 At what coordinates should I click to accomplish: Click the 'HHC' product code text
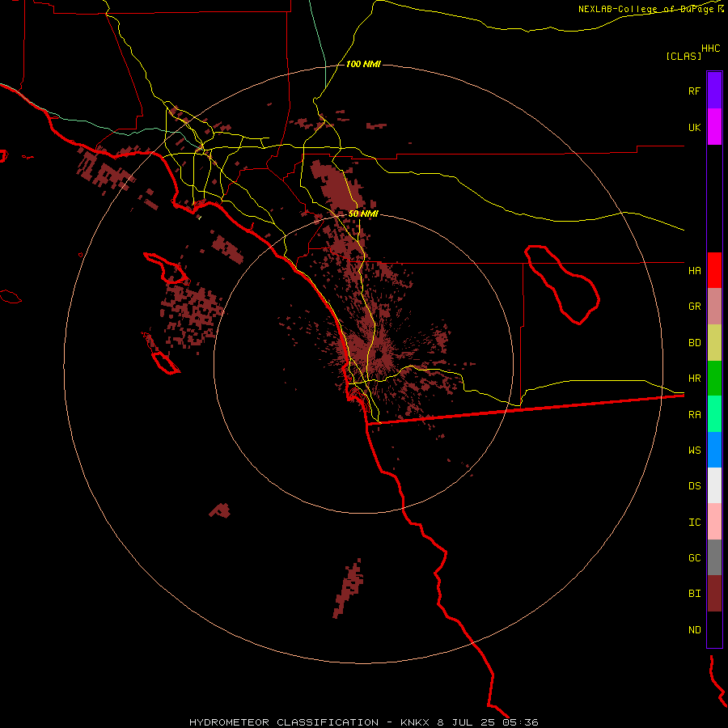(710, 49)
